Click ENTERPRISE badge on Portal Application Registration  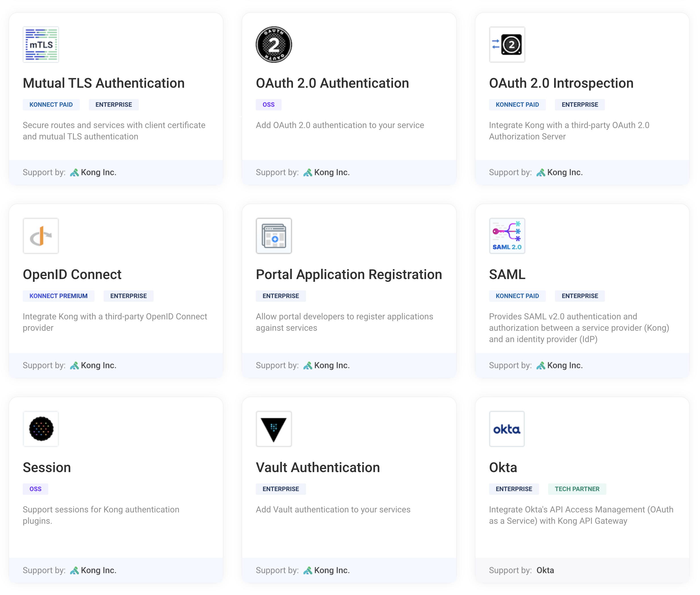[x=281, y=296]
